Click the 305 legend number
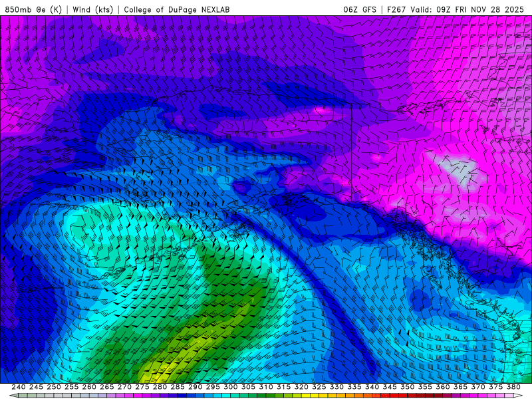 pyautogui.click(x=248, y=387)
